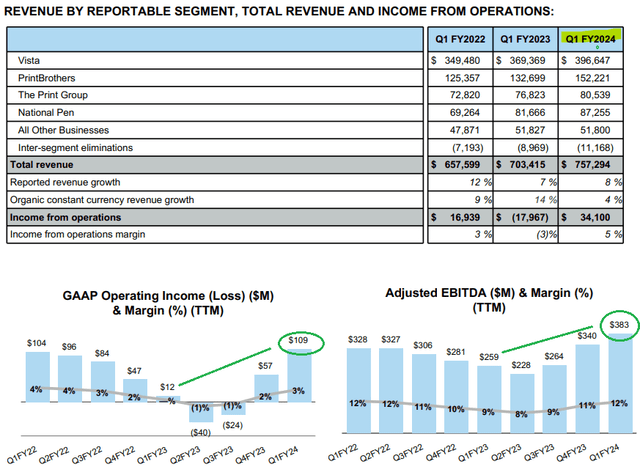
Task: Select the PrintBrothers row label
Action: (47, 78)
